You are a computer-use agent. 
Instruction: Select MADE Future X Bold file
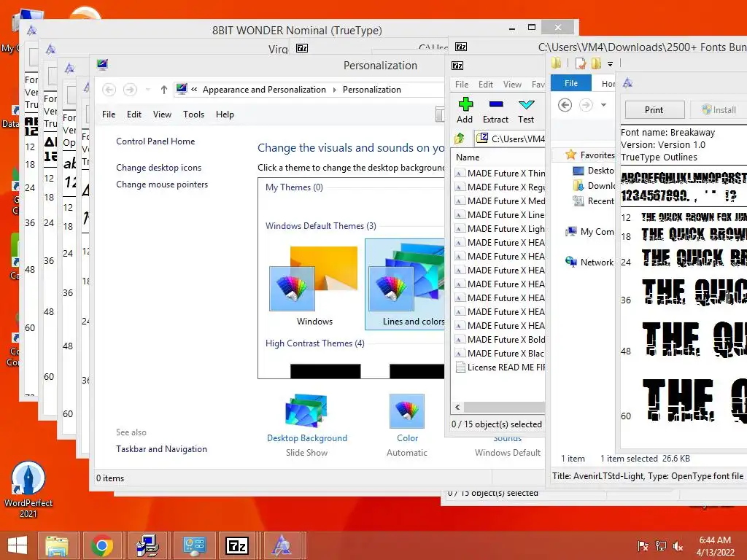pos(500,340)
